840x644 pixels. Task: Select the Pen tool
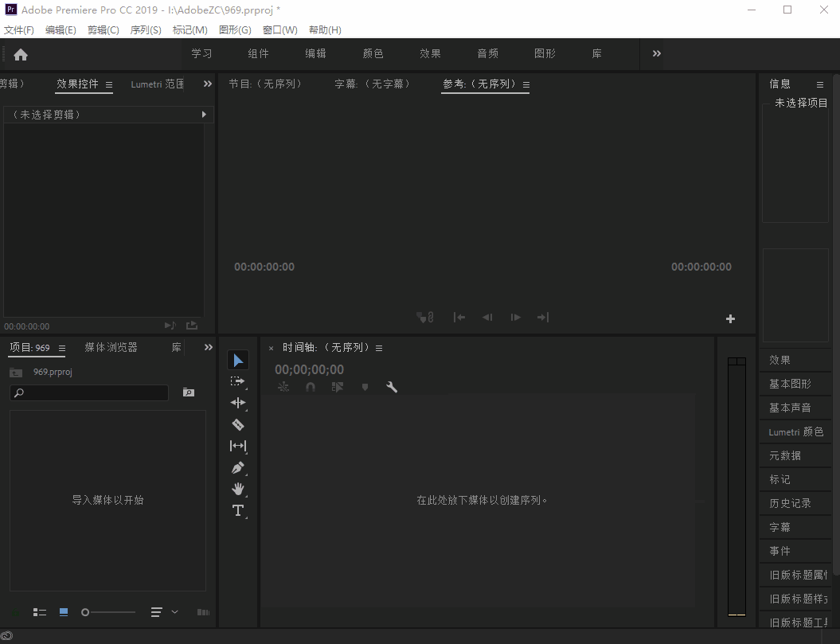[237, 467]
